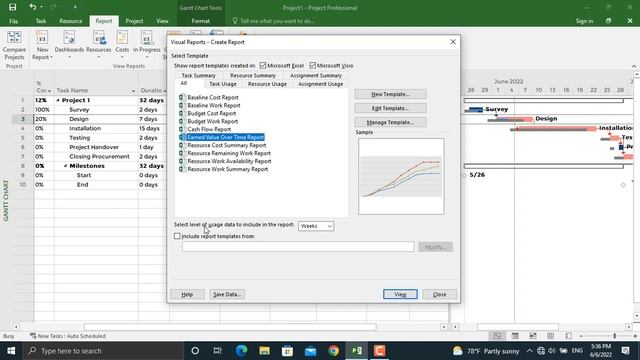Screen dimensions: 640x360
Task: Open Mail app from taskbar
Action: click(x=311, y=351)
